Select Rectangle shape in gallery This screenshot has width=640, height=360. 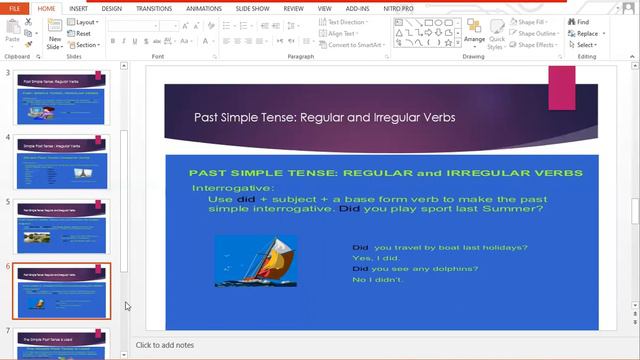(x=429, y=22)
